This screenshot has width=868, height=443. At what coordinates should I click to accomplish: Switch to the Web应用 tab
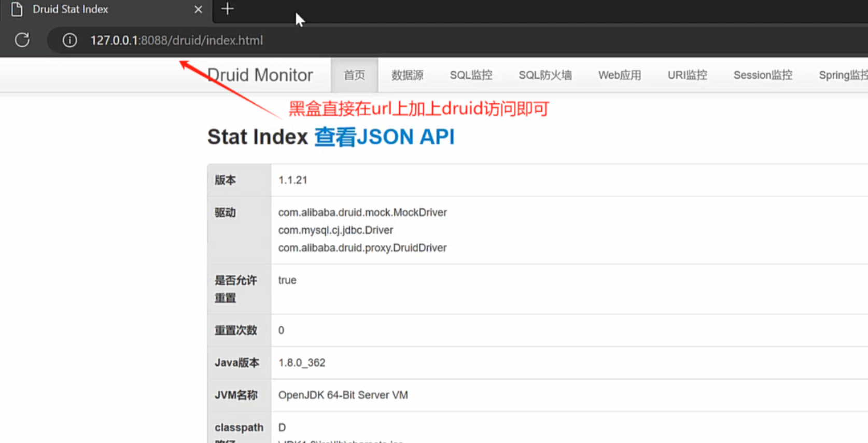click(620, 75)
